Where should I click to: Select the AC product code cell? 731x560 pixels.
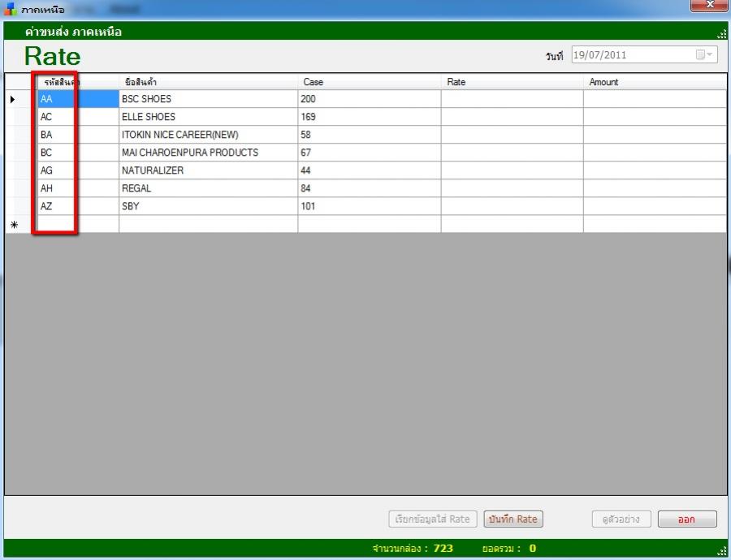click(78, 117)
